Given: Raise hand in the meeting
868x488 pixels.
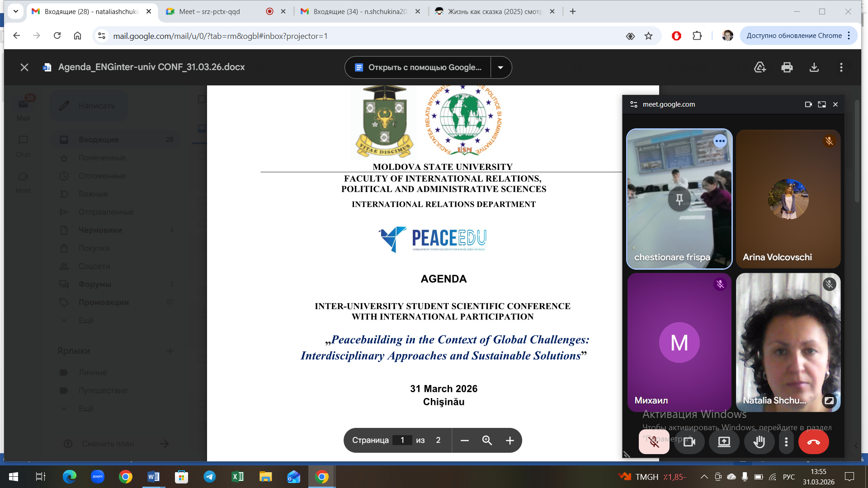Looking at the screenshot, I should pos(759,442).
